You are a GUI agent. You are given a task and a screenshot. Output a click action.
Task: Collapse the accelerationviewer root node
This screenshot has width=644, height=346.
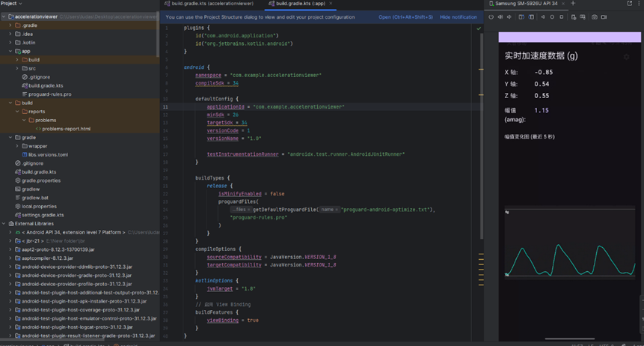pyautogui.click(x=4, y=17)
